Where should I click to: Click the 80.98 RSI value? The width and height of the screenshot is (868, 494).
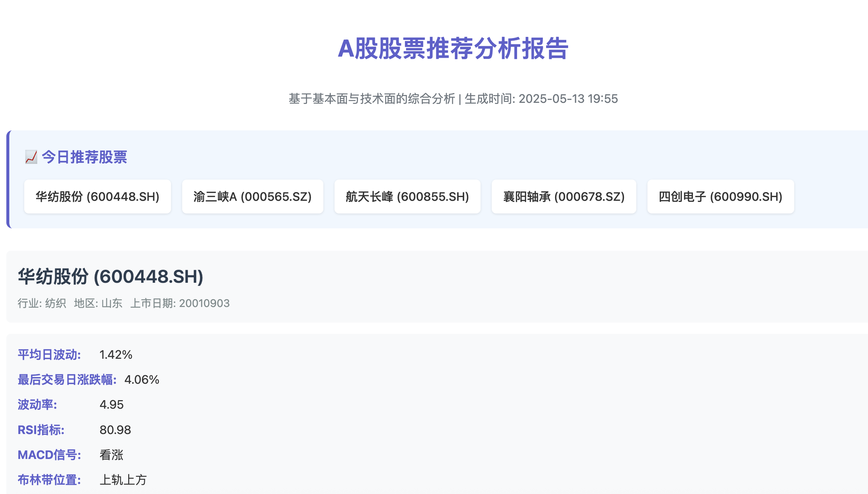point(115,430)
